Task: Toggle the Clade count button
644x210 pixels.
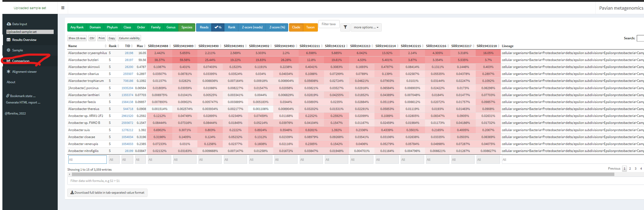Action: coord(296,27)
